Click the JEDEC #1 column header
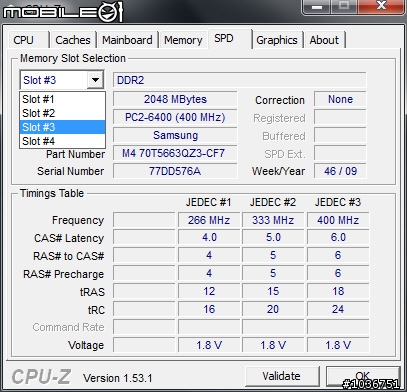The image size is (407, 392). pos(208,202)
